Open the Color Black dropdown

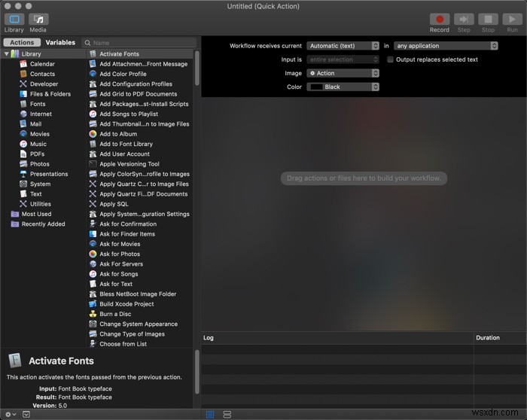[x=343, y=87]
